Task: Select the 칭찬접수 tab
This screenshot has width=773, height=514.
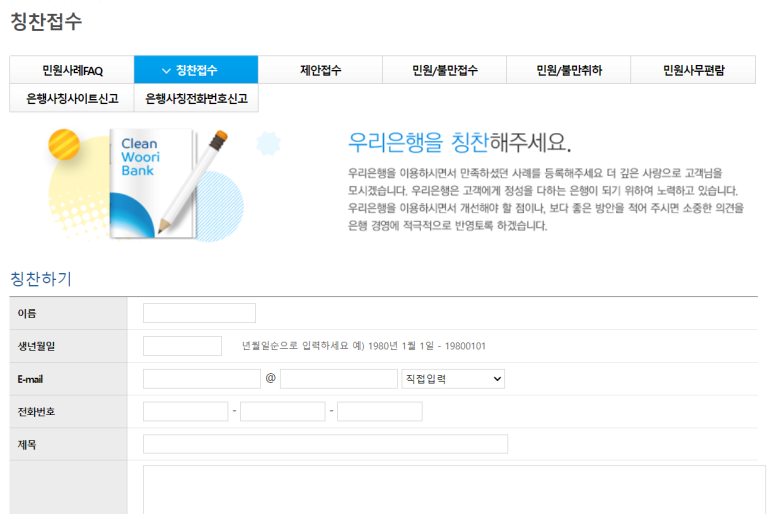Action: click(196, 70)
